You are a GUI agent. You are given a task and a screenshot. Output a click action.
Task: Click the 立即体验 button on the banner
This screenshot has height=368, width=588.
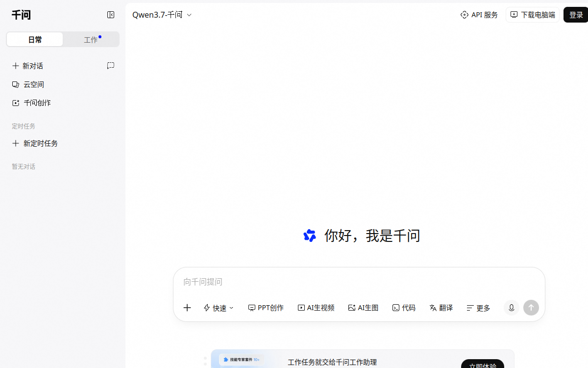483,364
